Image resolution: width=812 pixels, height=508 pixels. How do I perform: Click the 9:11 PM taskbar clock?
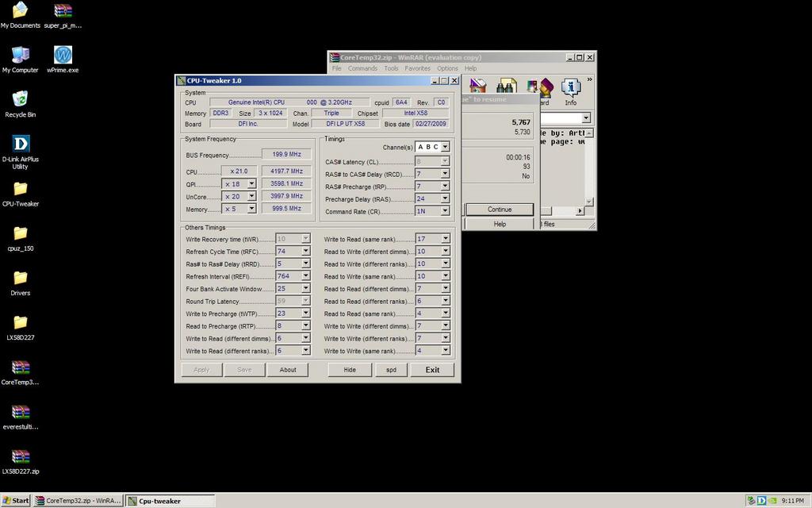tap(792, 500)
